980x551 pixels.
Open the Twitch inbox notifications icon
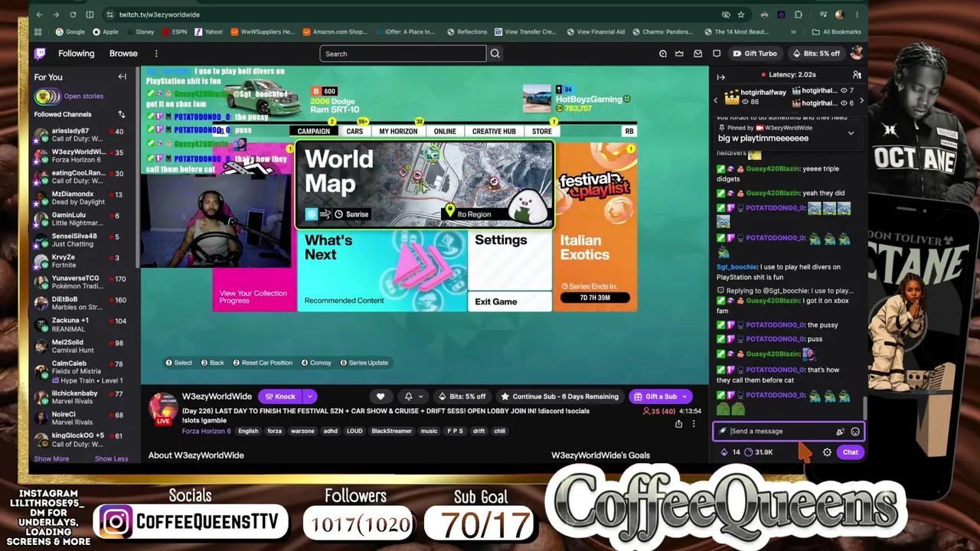pyautogui.click(x=697, y=54)
